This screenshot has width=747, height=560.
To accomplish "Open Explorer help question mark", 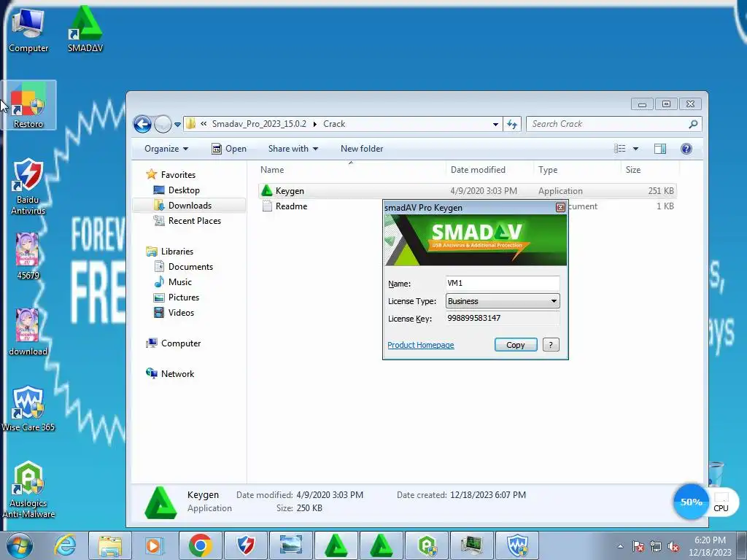I will coord(686,149).
